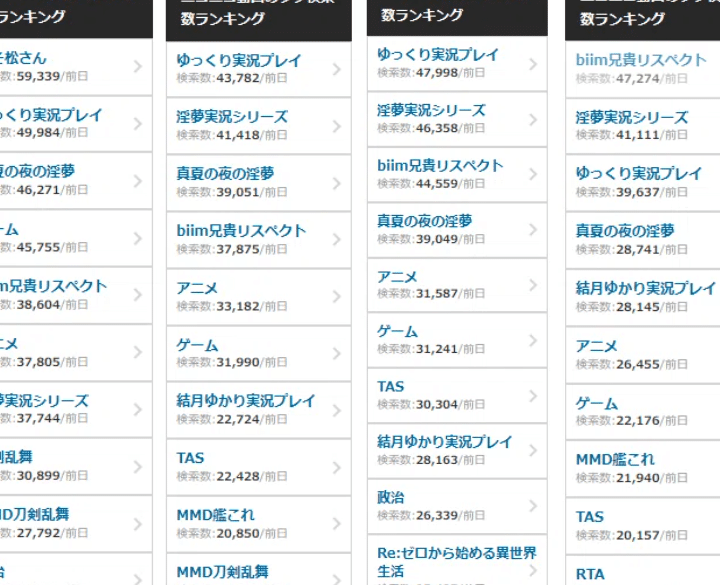Open MMD刀剣乱舞 link with 27,792 searches

click(x=50, y=514)
